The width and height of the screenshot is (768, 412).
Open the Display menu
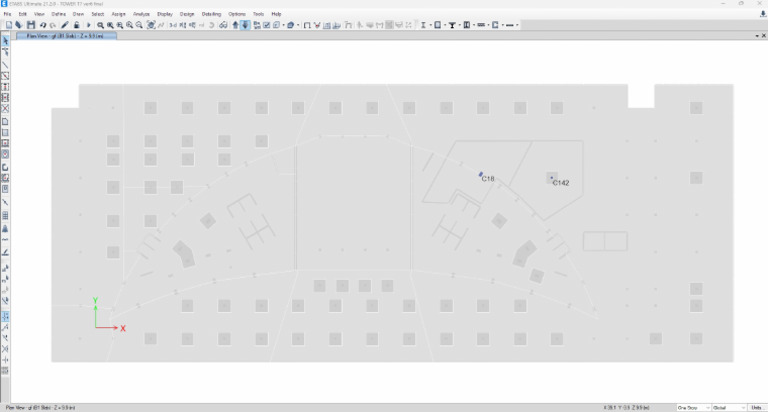coord(165,14)
